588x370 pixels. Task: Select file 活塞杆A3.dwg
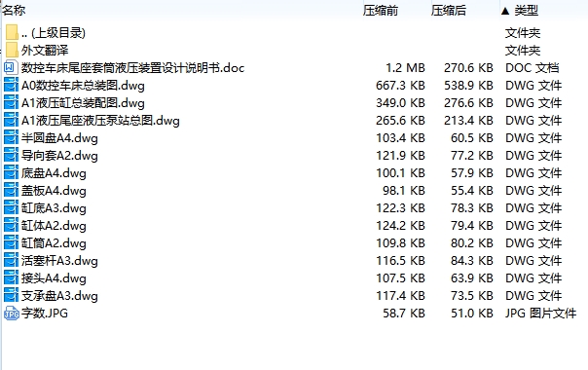[59, 260]
